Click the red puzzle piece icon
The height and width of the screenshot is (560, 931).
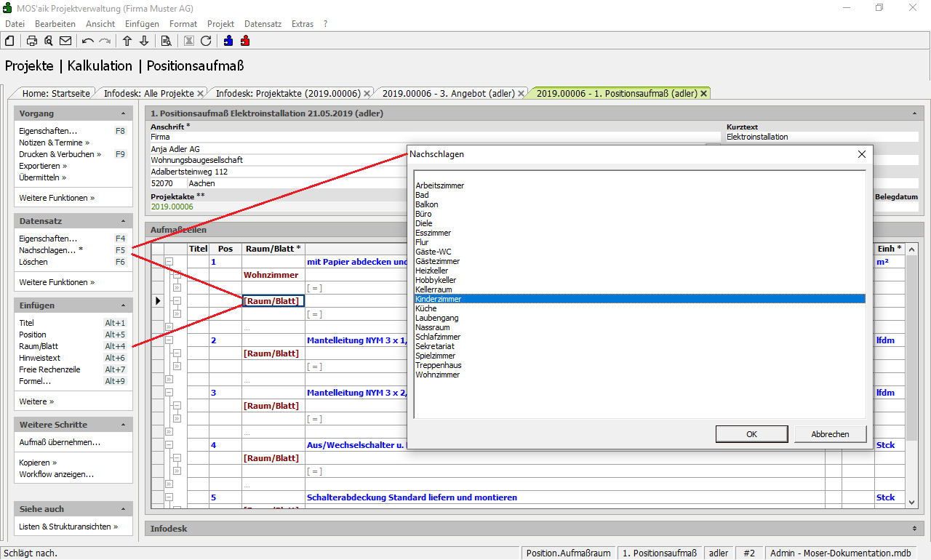coord(245,41)
